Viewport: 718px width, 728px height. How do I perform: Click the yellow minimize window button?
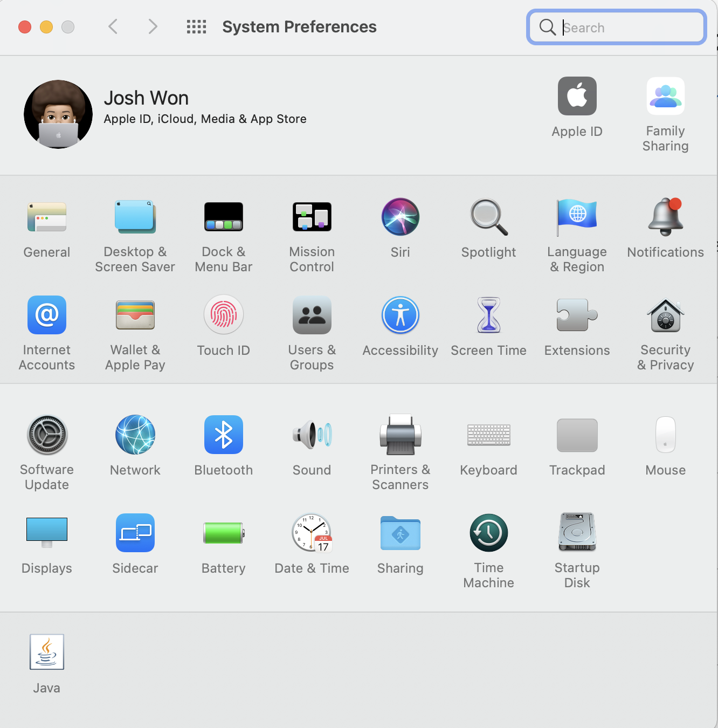click(46, 27)
